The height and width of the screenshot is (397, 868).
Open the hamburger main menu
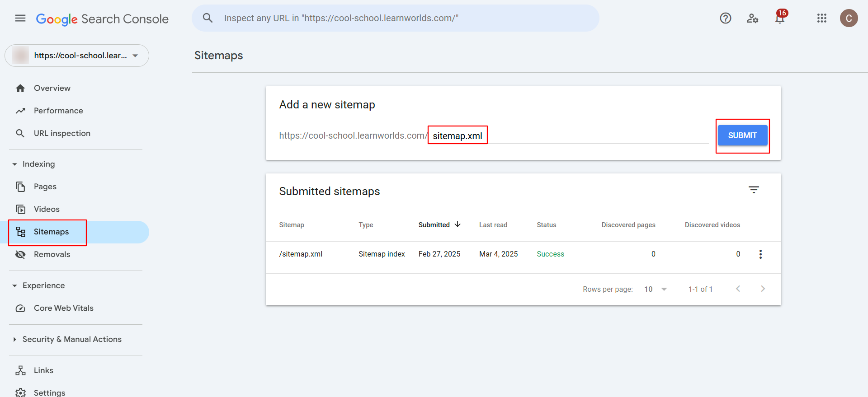[20, 18]
